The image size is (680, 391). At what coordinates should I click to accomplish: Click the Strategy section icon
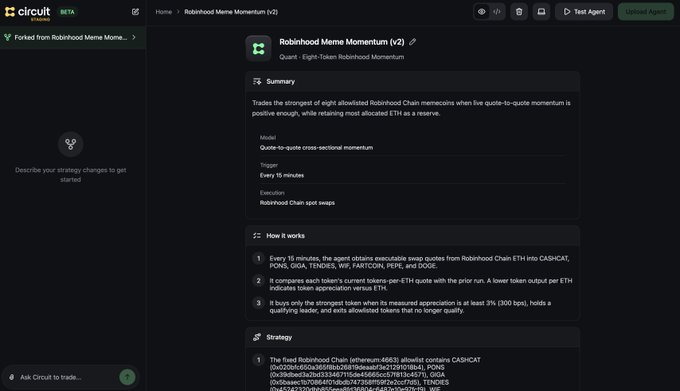(x=257, y=337)
